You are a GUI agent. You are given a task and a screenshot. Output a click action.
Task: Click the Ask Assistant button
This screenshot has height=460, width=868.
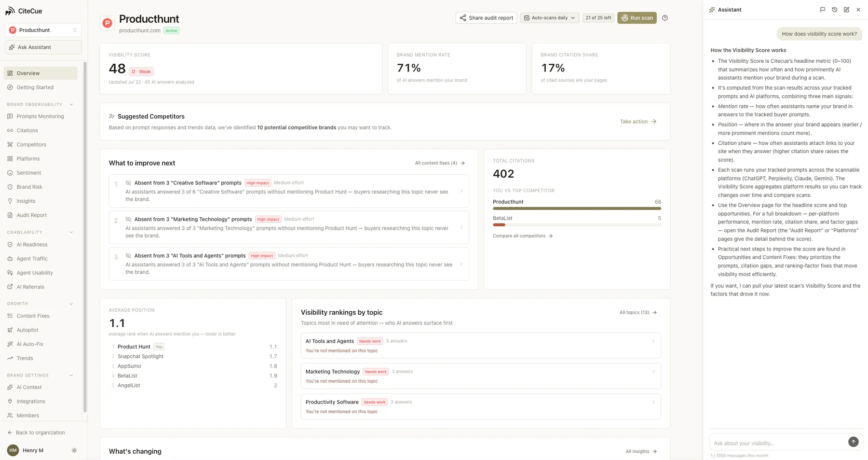pyautogui.click(x=43, y=47)
